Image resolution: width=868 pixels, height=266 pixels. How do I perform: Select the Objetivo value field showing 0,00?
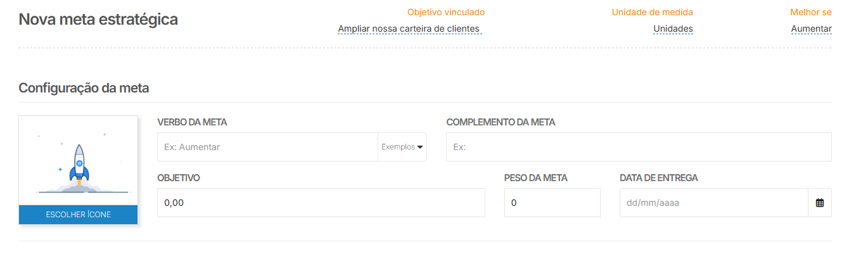[x=321, y=203]
